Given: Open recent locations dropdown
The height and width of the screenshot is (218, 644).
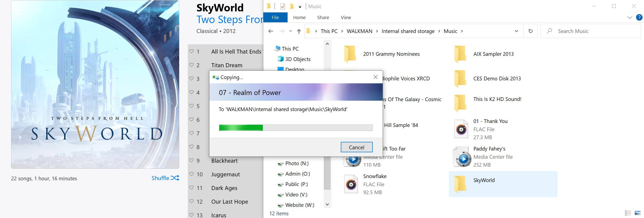Looking at the screenshot, I should click(x=291, y=31).
